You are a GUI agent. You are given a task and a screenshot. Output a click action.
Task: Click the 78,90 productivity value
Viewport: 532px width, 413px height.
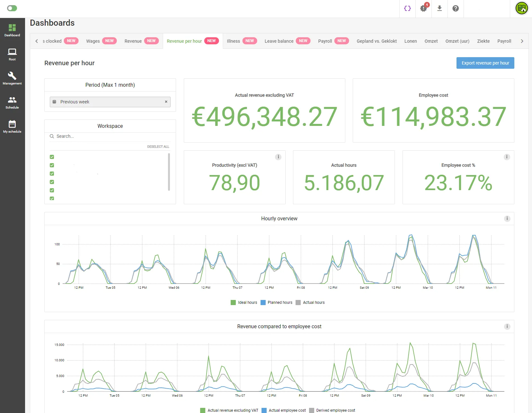[235, 183]
